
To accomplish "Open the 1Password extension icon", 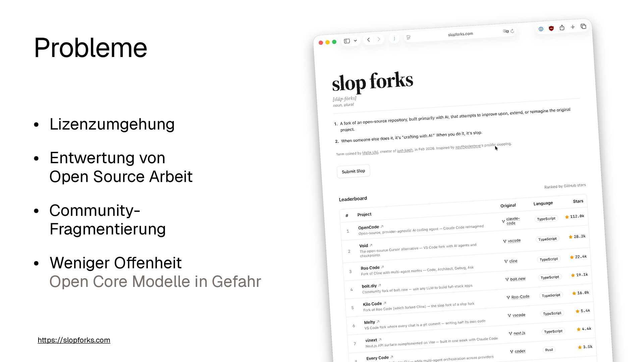I will tap(541, 29).
